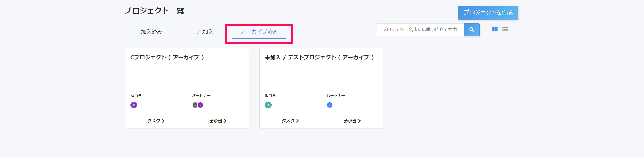The height and width of the screenshot is (157, 644).
Task: Select the アーカイブ済み tab
Action: [259, 32]
